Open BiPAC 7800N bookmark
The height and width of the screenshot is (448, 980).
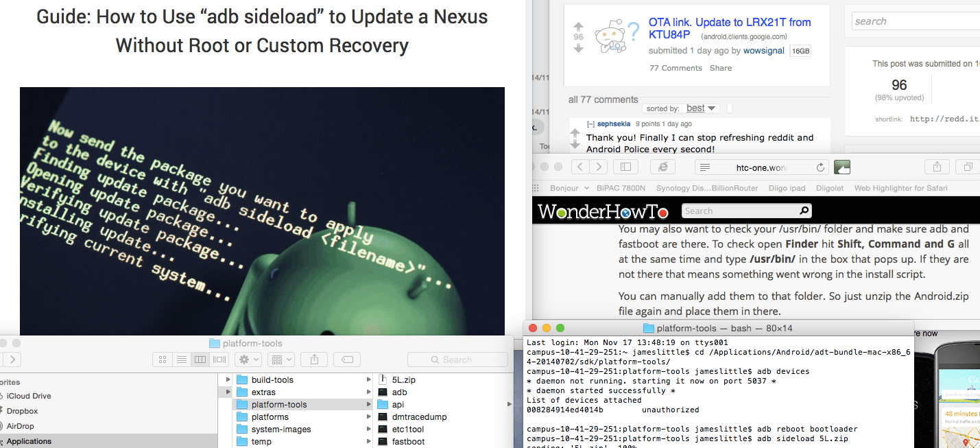tap(621, 188)
